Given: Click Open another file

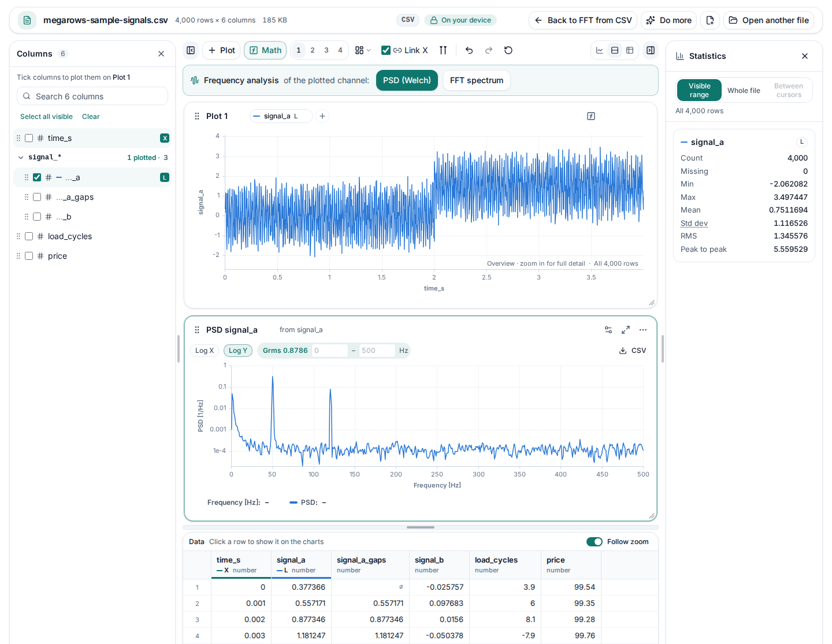Looking at the screenshot, I should [768, 20].
